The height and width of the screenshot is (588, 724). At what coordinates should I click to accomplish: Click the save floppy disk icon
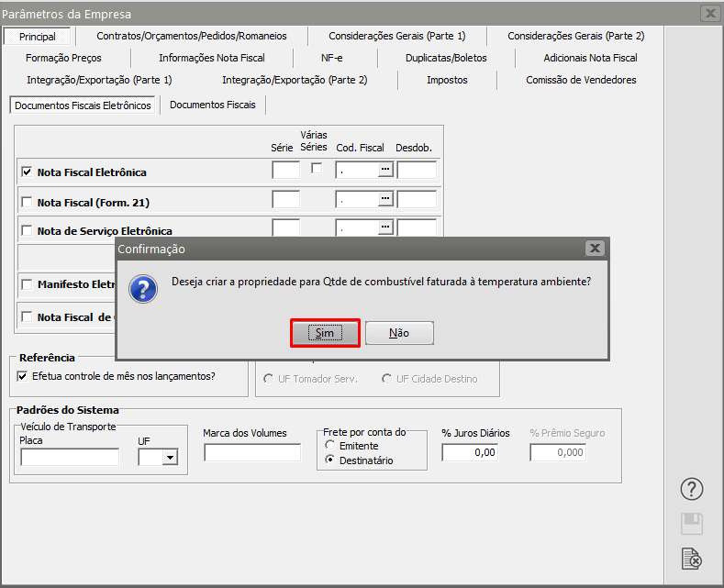[x=693, y=524]
